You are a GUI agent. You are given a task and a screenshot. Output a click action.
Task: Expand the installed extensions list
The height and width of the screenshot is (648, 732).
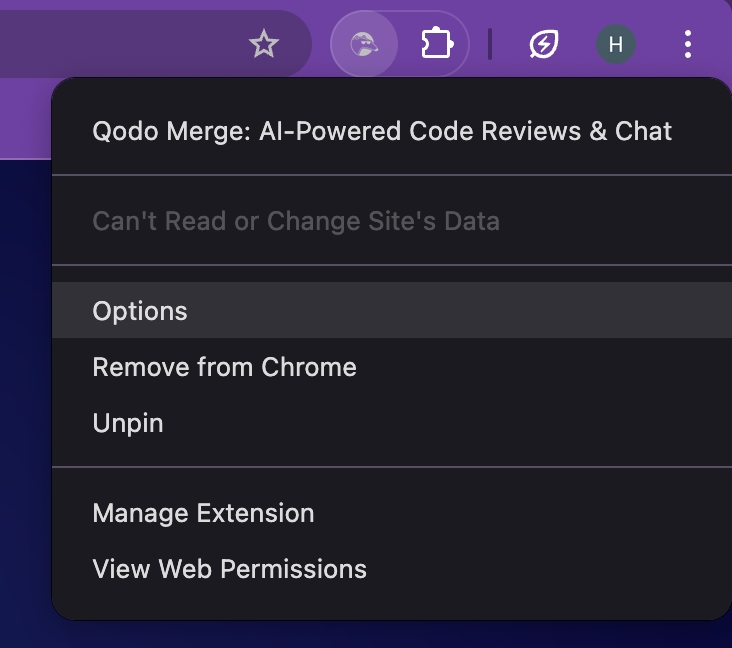tap(437, 44)
